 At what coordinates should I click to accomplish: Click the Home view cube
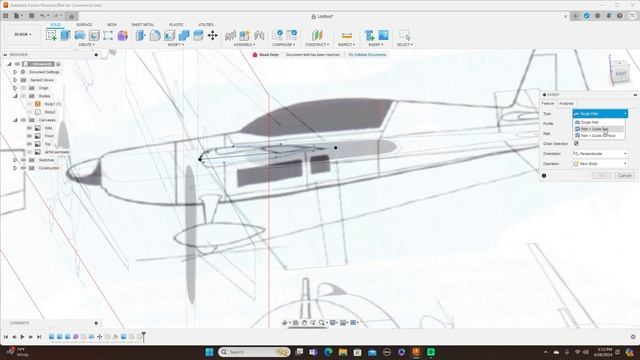coord(621,72)
